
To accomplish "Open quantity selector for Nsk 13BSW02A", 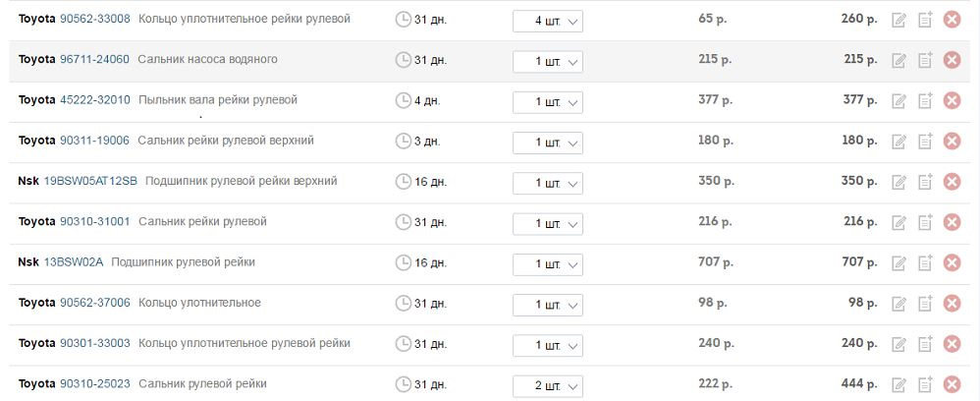I will pos(547,263).
